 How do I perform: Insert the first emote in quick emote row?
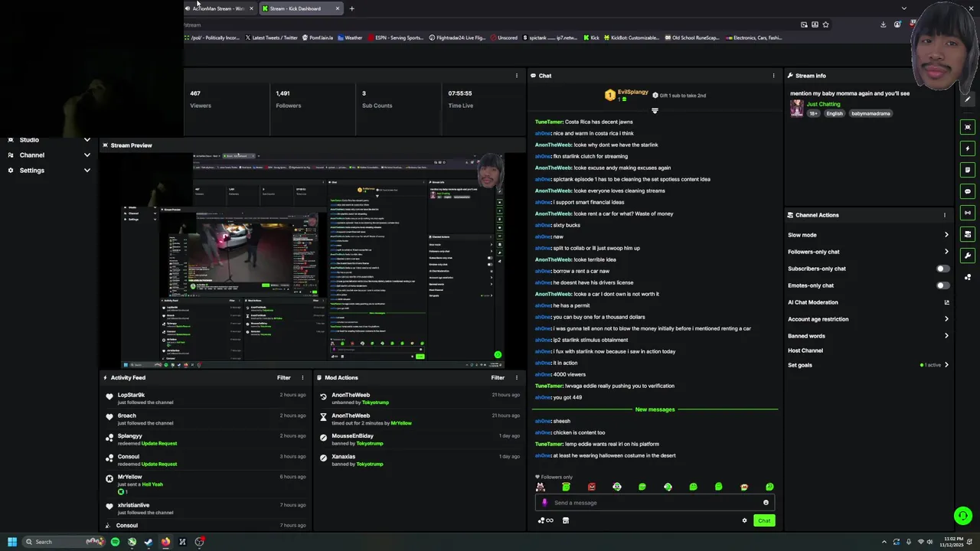541,487
